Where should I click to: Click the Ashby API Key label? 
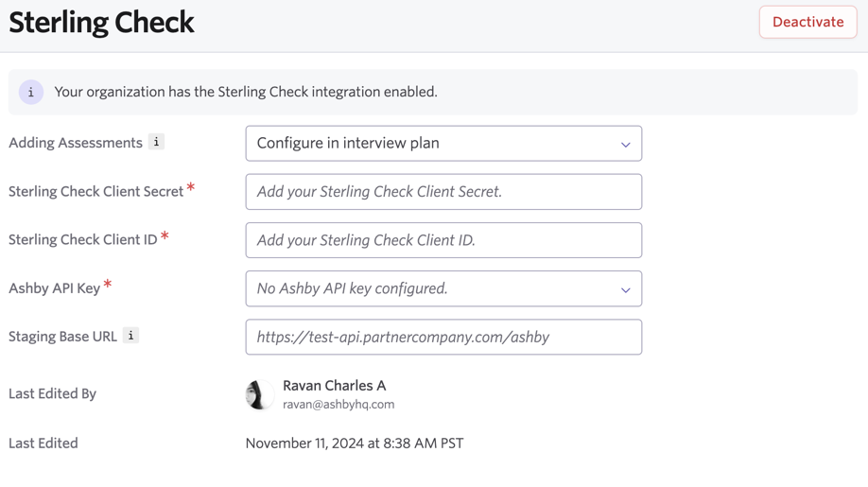point(54,288)
